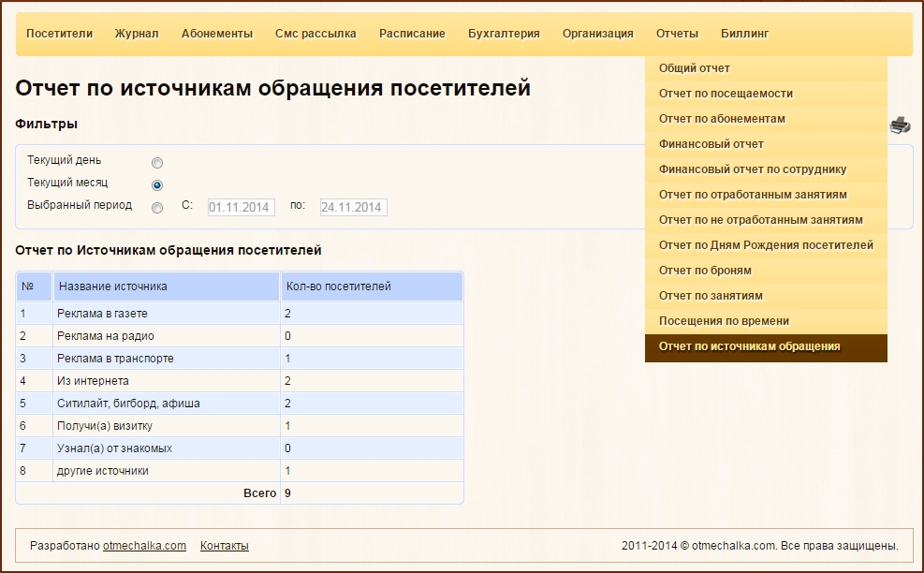Select the Текущий день radio button
The width and height of the screenshot is (924, 573).
(157, 163)
